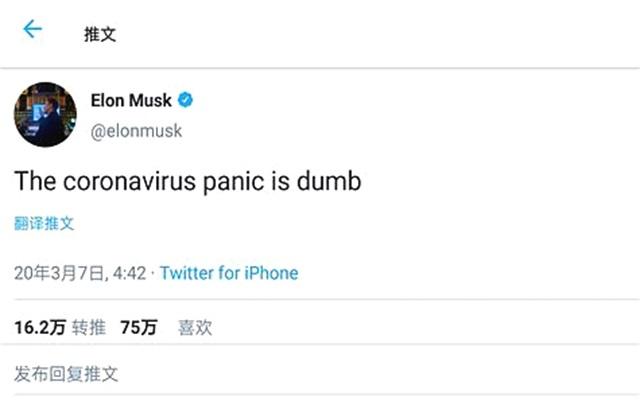
Task: Click the blue verified badge
Action: click(x=186, y=100)
